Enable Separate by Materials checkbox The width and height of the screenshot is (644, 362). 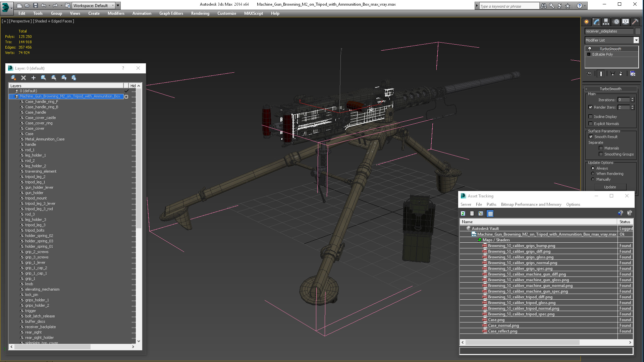[601, 148]
